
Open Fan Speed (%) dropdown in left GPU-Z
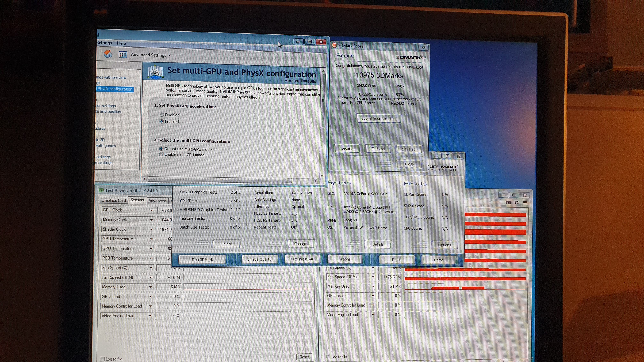[x=151, y=268]
